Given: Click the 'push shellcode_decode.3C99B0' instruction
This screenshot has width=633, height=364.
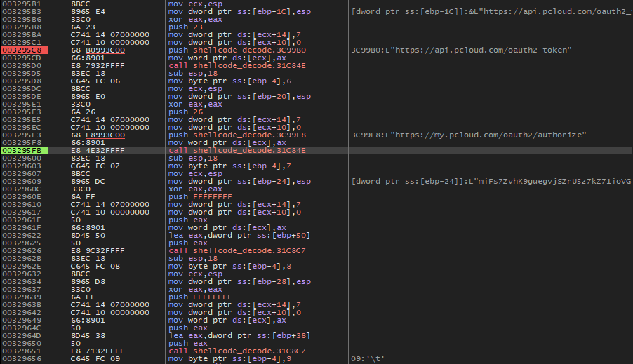Looking at the screenshot, I should coord(237,50).
